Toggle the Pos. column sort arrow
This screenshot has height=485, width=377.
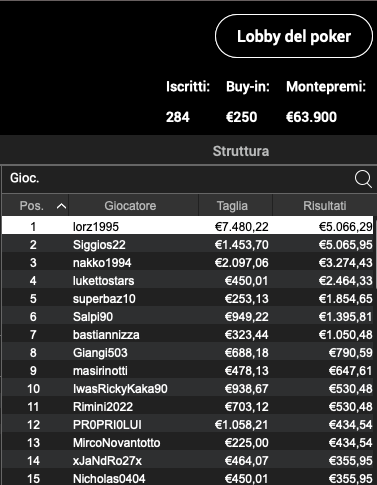coord(61,206)
